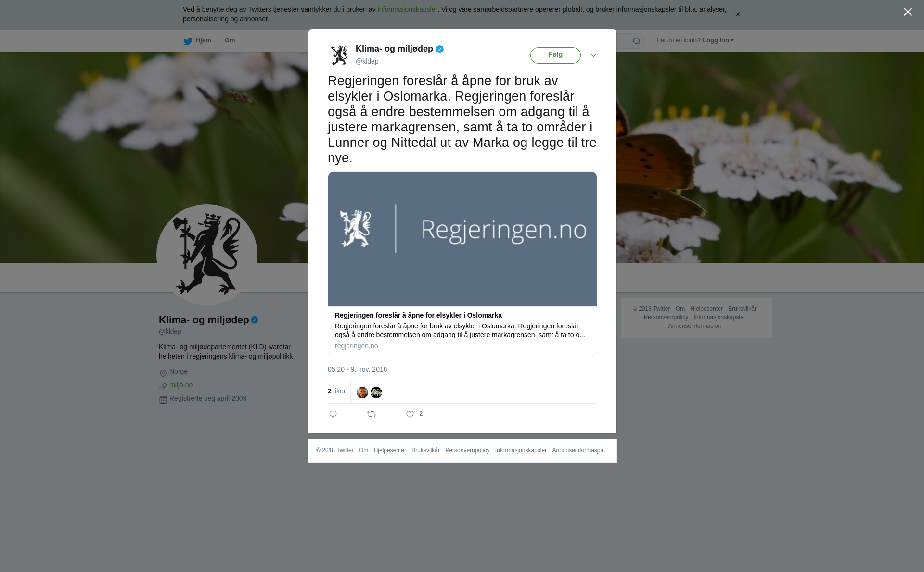The width and height of the screenshot is (924, 572).
Task: Open the informasjonskapsler link in banner
Action: coord(407,9)
